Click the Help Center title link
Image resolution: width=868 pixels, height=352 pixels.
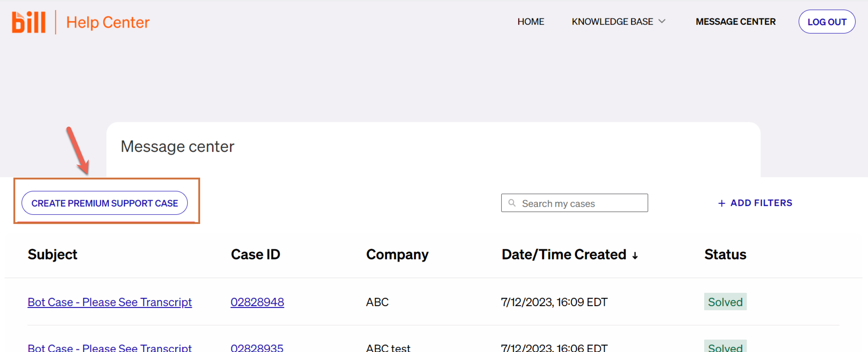click(x=108, y=22)
